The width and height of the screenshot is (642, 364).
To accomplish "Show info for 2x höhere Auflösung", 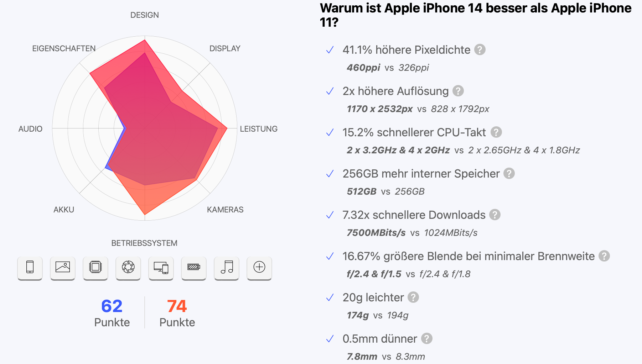I will pyautogui.click(x=458, y=91).
